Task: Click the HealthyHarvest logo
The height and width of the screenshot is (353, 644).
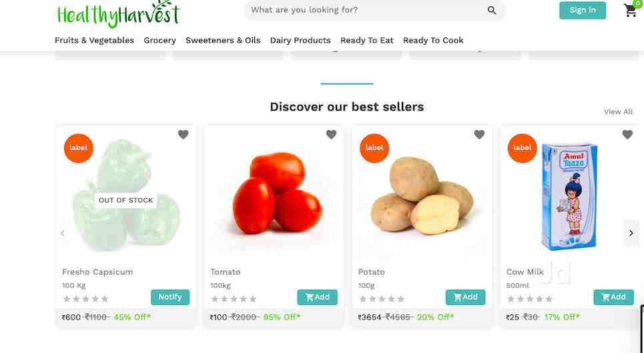Action: coord(118,14)
